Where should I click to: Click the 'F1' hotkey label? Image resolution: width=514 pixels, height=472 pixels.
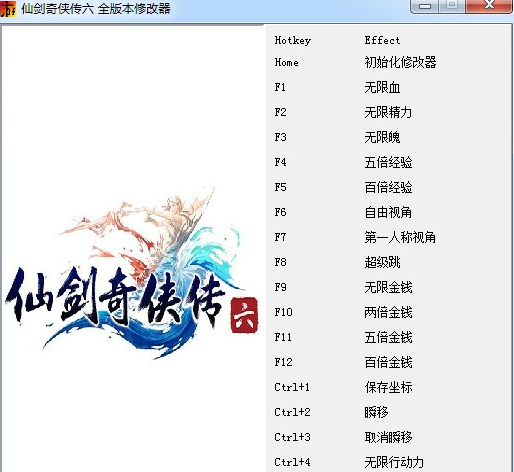point(280,87)
